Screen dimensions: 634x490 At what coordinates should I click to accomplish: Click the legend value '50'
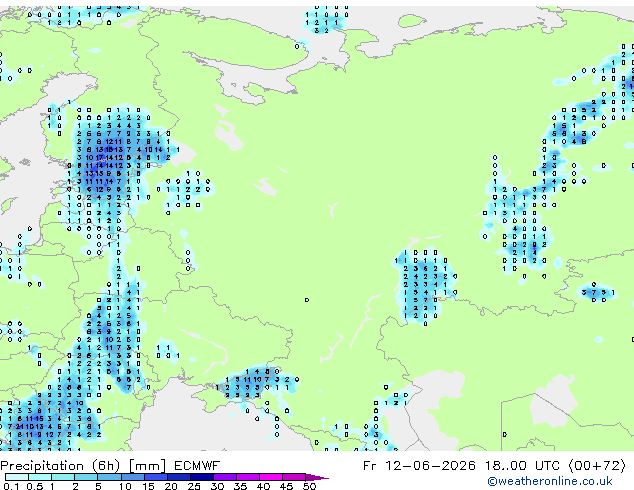pos(309,486)
